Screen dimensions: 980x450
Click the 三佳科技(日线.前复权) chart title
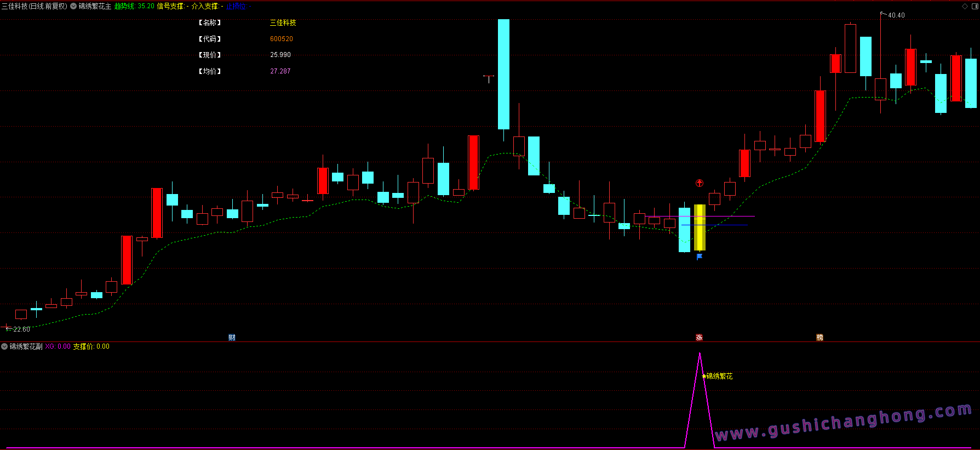point(35,7)
